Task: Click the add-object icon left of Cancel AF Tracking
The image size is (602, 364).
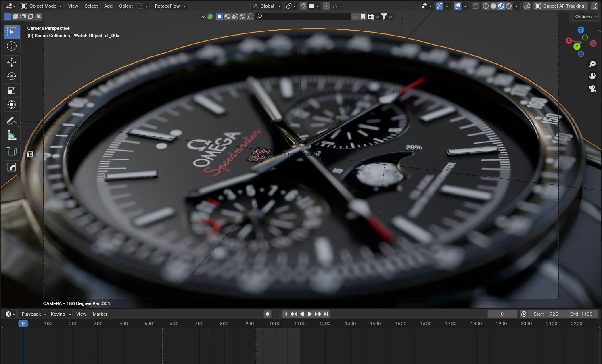Action: click(x=527, y=6)
